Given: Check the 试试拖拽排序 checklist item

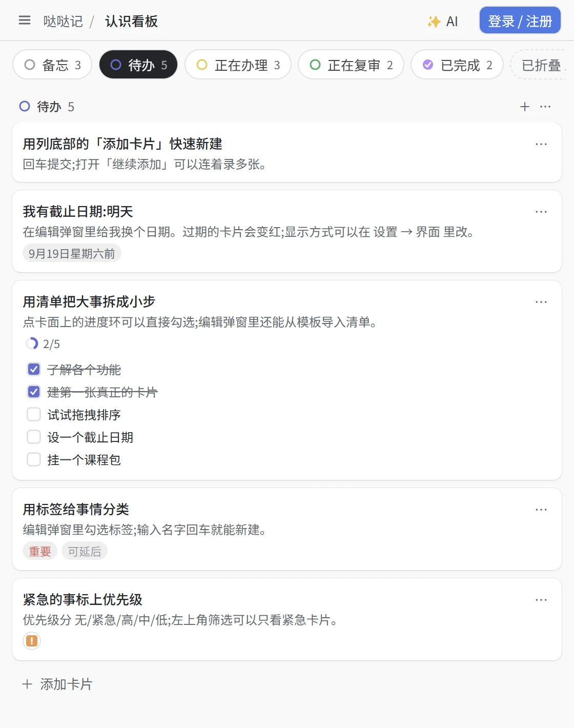Looking at the screenshot, I should [34, 414].
